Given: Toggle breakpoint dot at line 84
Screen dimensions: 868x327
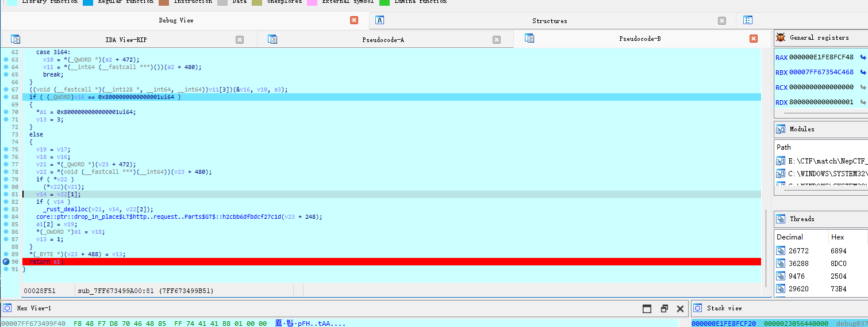Looking at the screenshot, I should [x=6, y=216].
